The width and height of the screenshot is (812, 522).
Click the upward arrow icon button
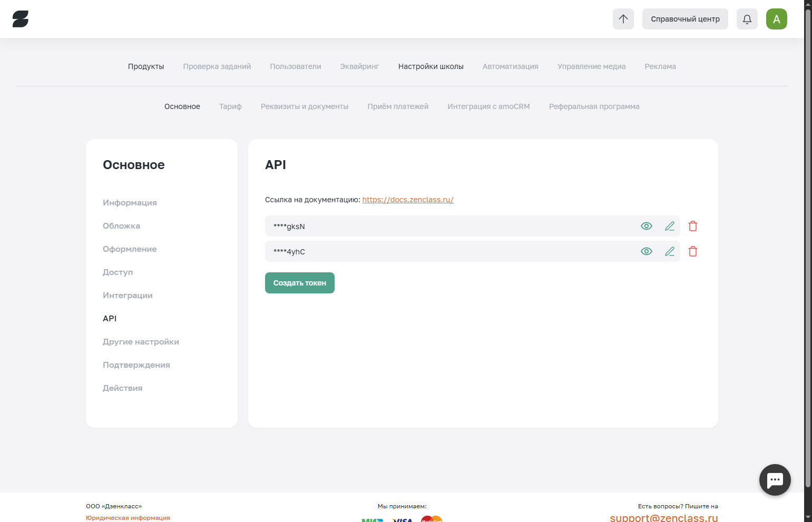pos(623,19)
